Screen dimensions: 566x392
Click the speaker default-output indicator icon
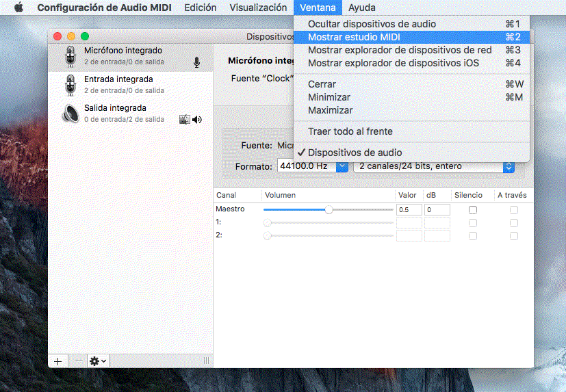tap(197, 120)
